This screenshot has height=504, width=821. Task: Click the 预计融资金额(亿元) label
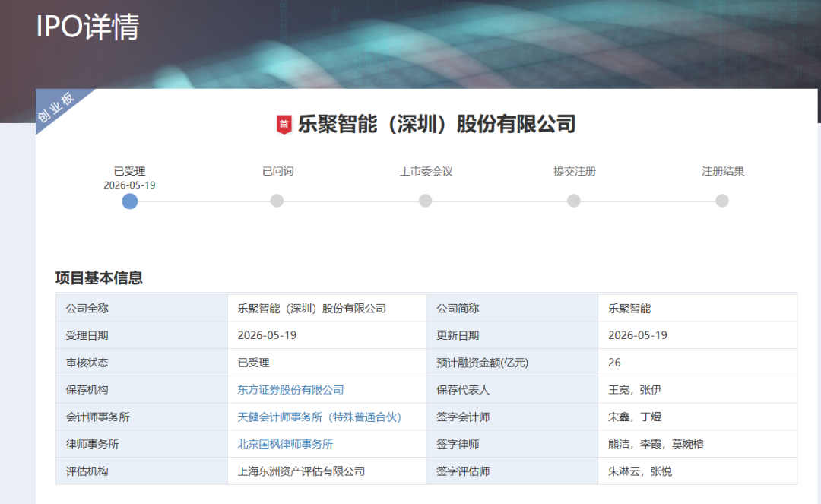(x=482, y=363)
